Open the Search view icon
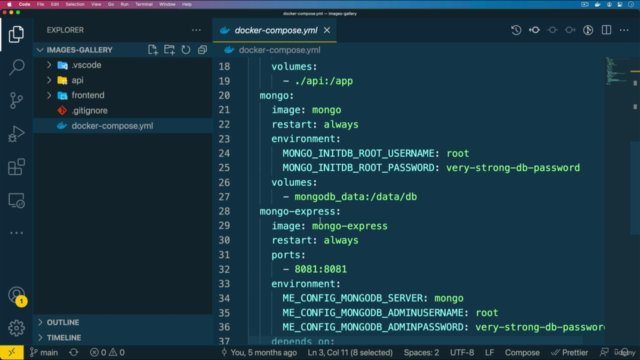640x360 pixels. coord(16,67)
